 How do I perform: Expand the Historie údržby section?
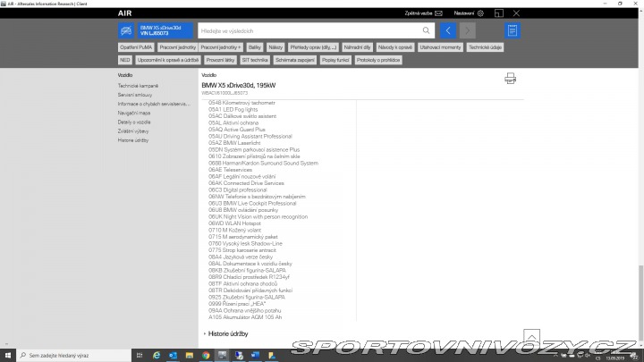(227, 333)
